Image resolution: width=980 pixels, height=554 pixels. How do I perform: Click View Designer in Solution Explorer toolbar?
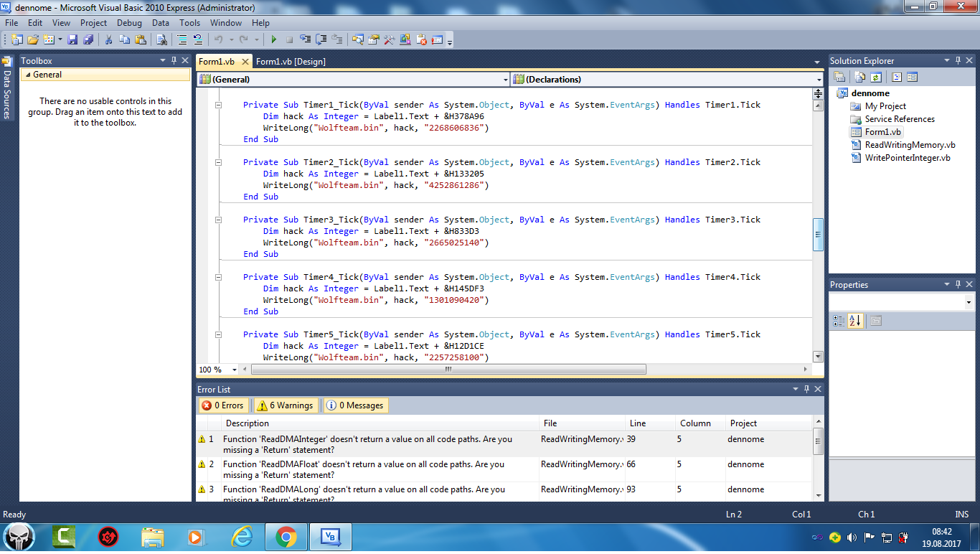(912, 77)
